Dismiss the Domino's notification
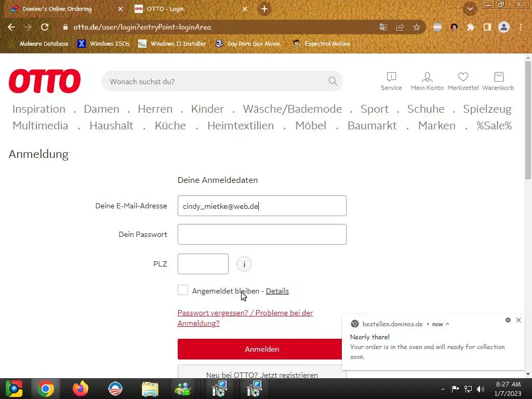Viewport: 532px width, 399px height. pyautogui.click(x=518, y=320)
